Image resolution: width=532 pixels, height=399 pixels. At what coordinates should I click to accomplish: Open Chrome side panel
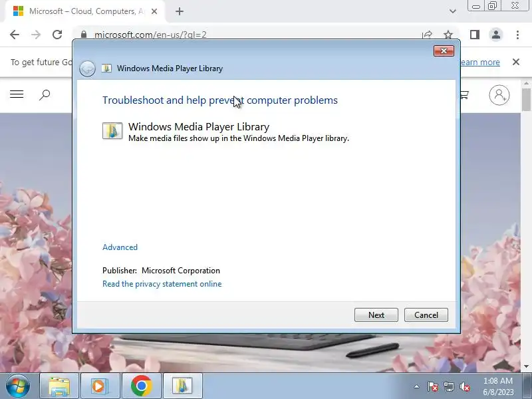[474, 35]
